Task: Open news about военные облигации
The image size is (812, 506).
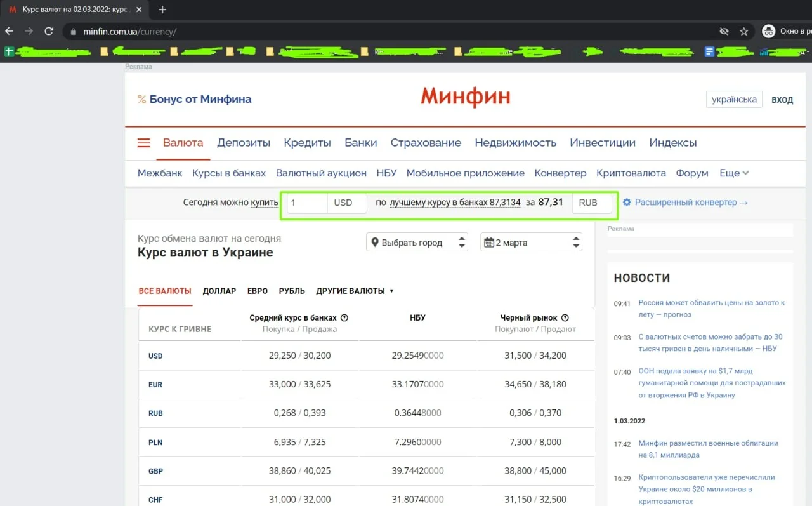Action: coord(708,449)
